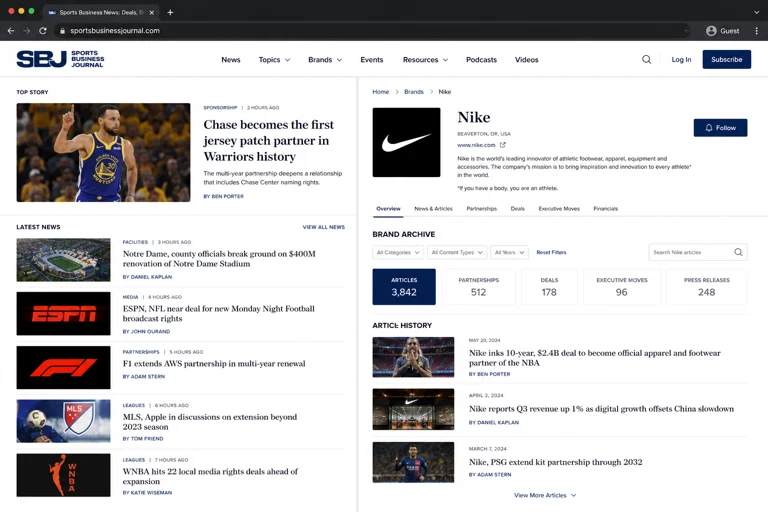The width and height of the screenshot is (768, 512).
Task: Expand the Brands dropdown menu
Action: tap(325, 60)
